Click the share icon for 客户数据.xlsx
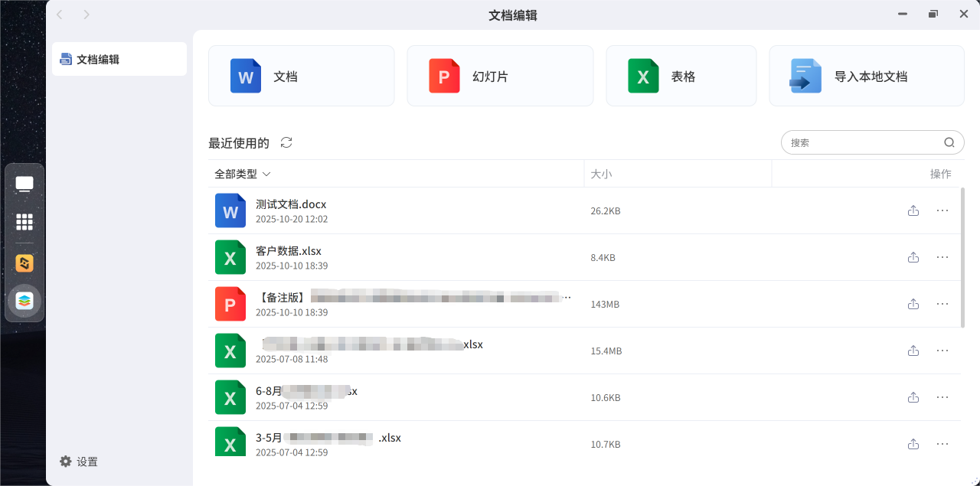Viewport: 980px width, 486px height. coord(913,257)
